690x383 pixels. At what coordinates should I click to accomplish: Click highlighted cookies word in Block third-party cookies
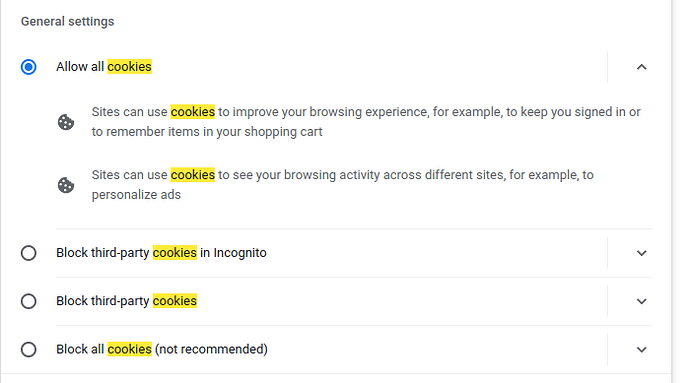click(x=175, y=301)
